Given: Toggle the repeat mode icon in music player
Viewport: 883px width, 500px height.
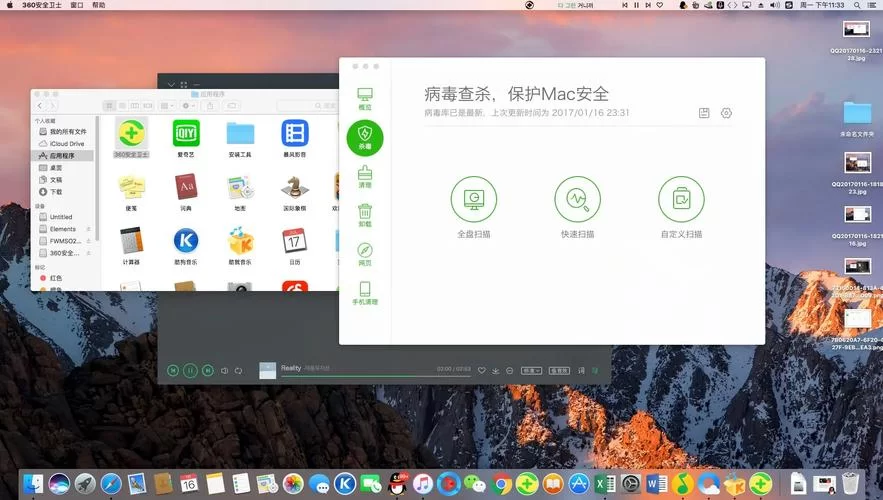Looking at the screenshot, I should (239, 370).
